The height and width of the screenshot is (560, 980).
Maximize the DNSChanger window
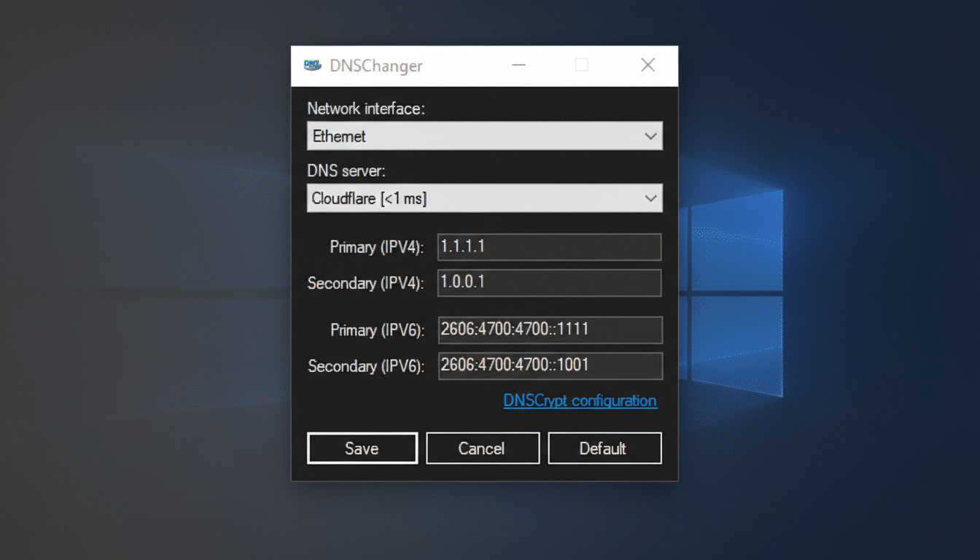point(582,65)
